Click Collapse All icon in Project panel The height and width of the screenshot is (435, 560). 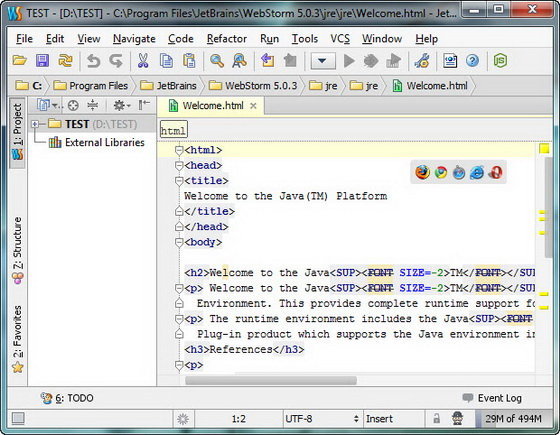click(x=92, y=105)
